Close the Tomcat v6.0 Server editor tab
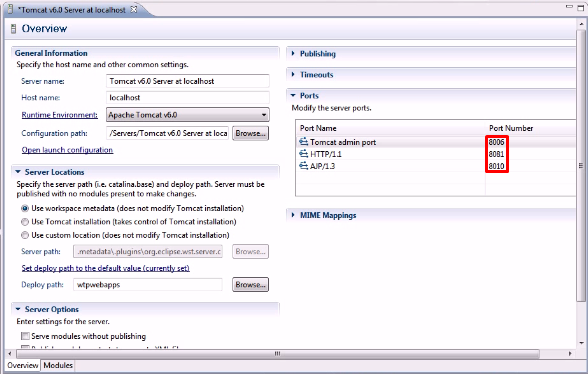The width and height of the screenshot is (588, 374). point(134,9)
